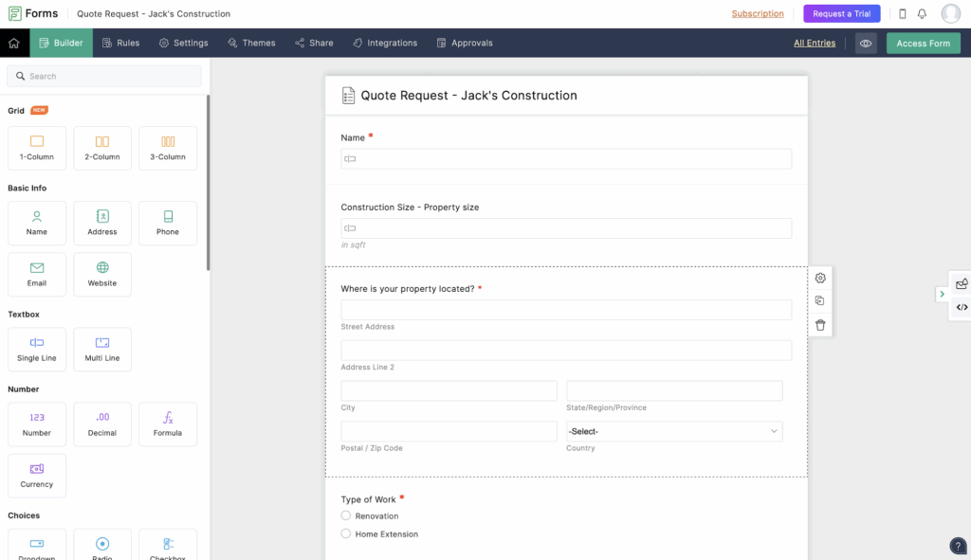Screen dimensions: 971x560
Task: Open the mobile preview icon
Action: click(903, 13)
